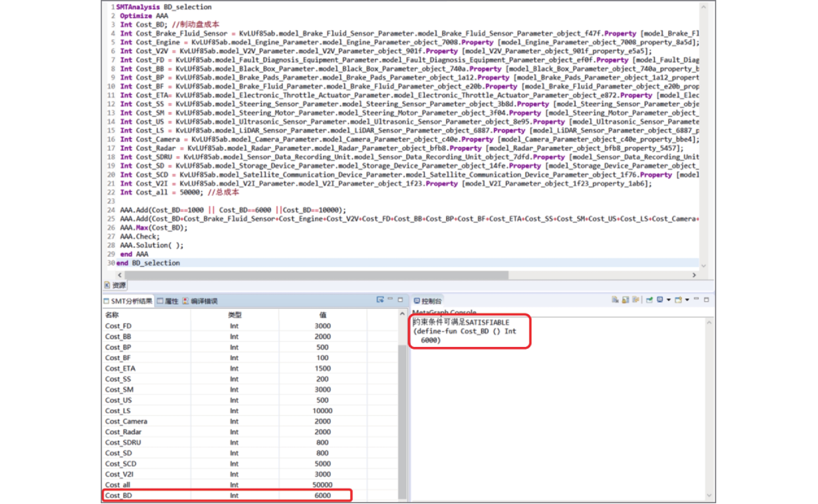Screen dimensions: 818x504
Task: Select the Cost_ETA row
Action: (x=250, y=369)
